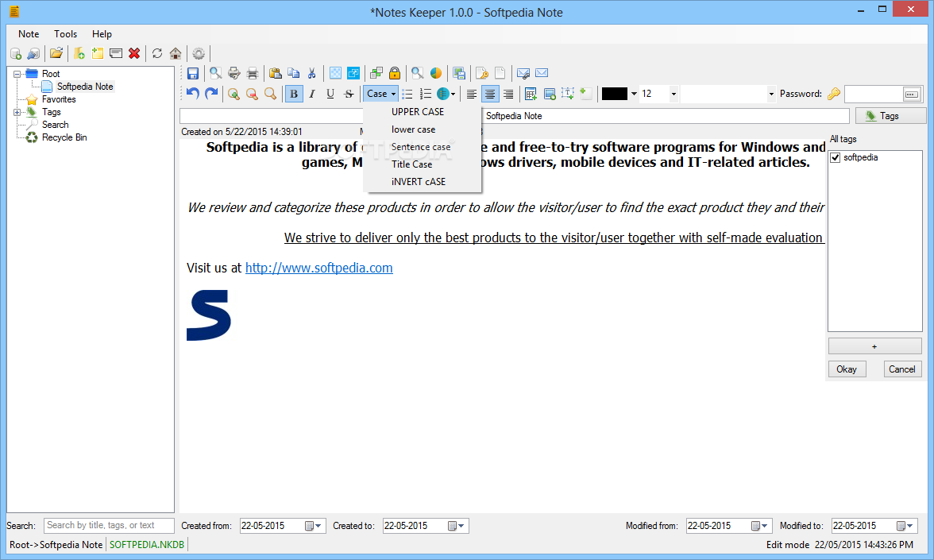Click the black text color swatch

(x=614, y=94)
